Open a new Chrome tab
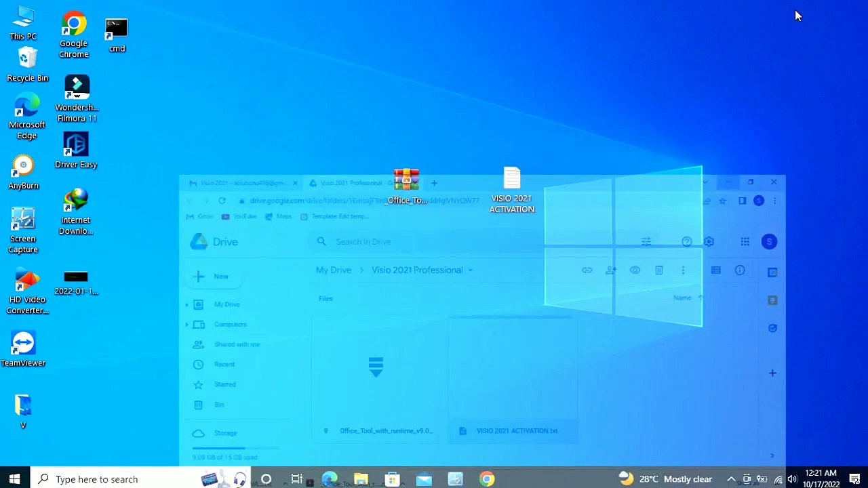This screenshot has width=868, height=488. point(434,183)
